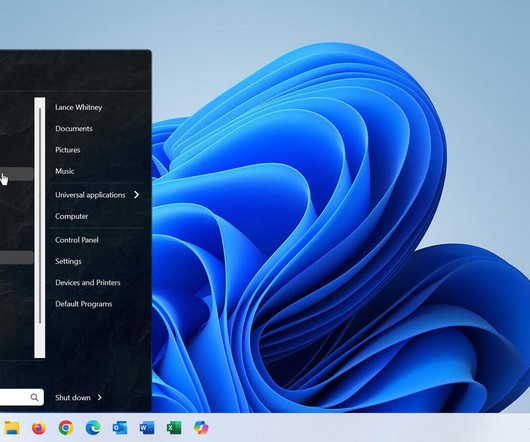Launch Microsoft Edge from the taskbar
The image size is (530, 442).
pos(93,428)
